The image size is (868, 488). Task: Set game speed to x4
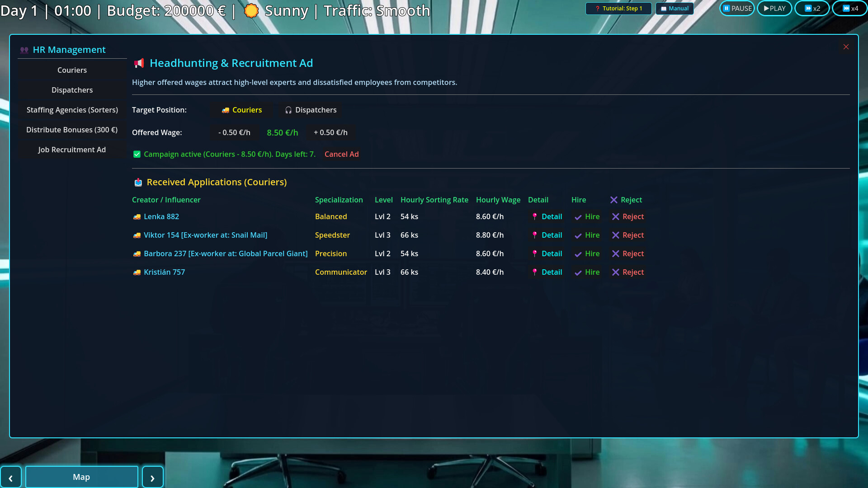pos(850,8)
